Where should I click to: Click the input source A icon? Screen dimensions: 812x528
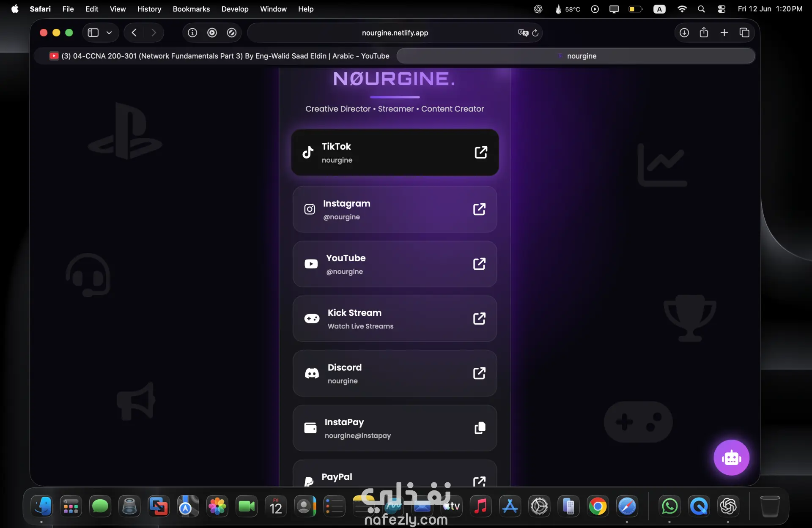(659, 9)
